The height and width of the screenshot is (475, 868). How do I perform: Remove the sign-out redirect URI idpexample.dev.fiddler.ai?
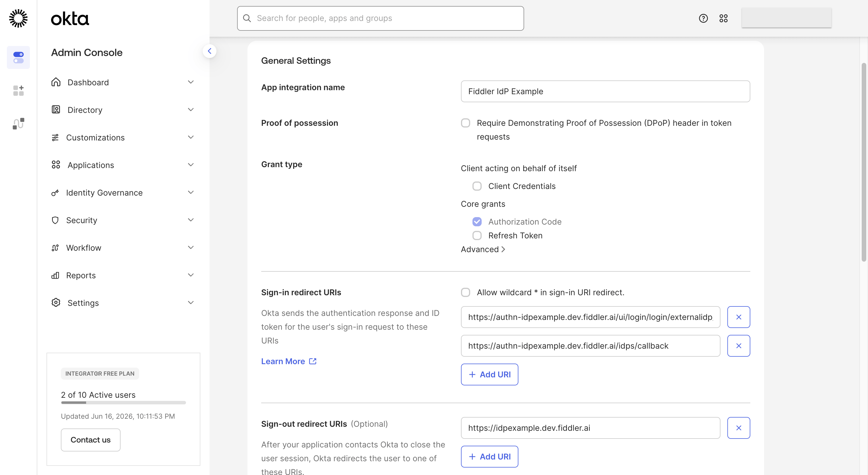pos(739,428)
